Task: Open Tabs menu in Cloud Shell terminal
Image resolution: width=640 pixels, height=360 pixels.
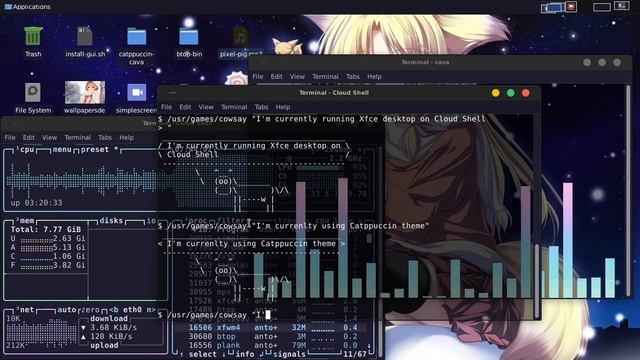Action: coord(261,107)
